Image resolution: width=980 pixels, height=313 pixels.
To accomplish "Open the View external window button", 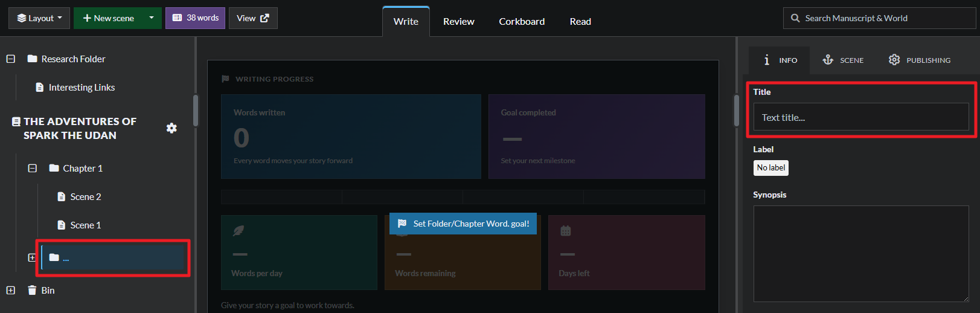I will pyautogui.click(x=253, y=18).
